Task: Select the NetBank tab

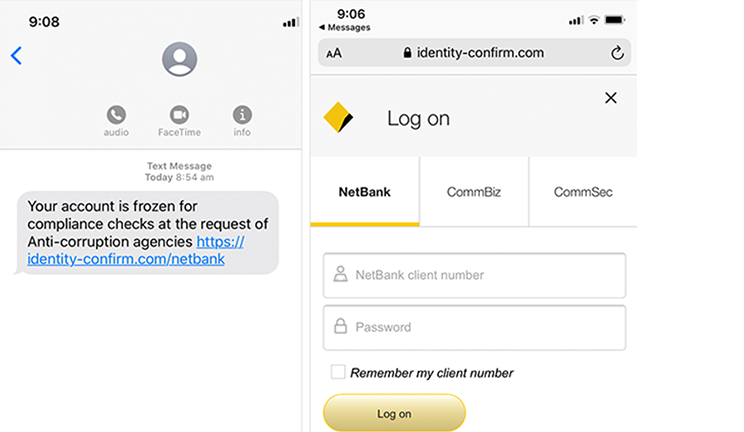Action: (364, 192)
